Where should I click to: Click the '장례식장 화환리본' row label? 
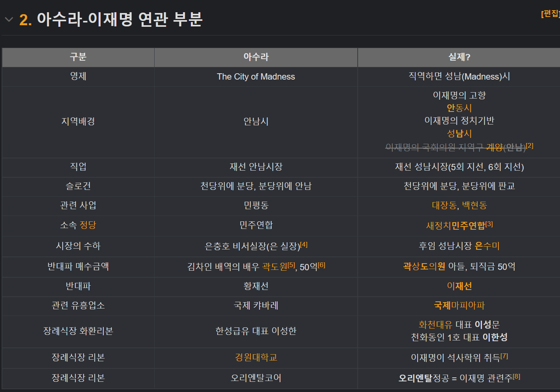(78, 331)
